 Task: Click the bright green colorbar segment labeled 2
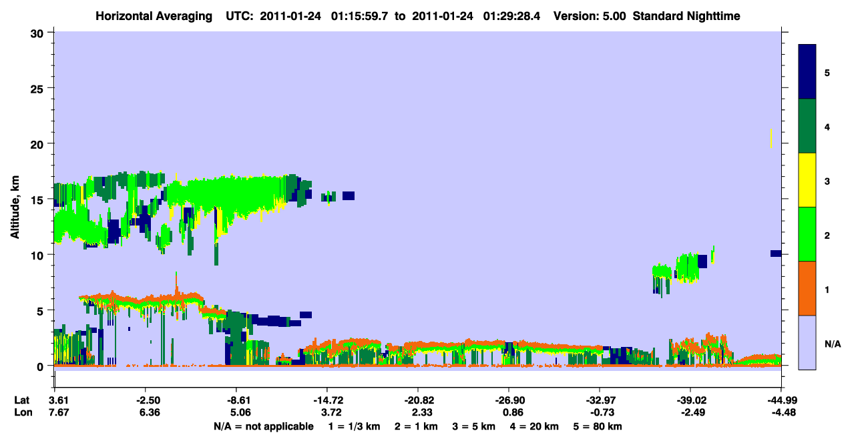[808, 234]
